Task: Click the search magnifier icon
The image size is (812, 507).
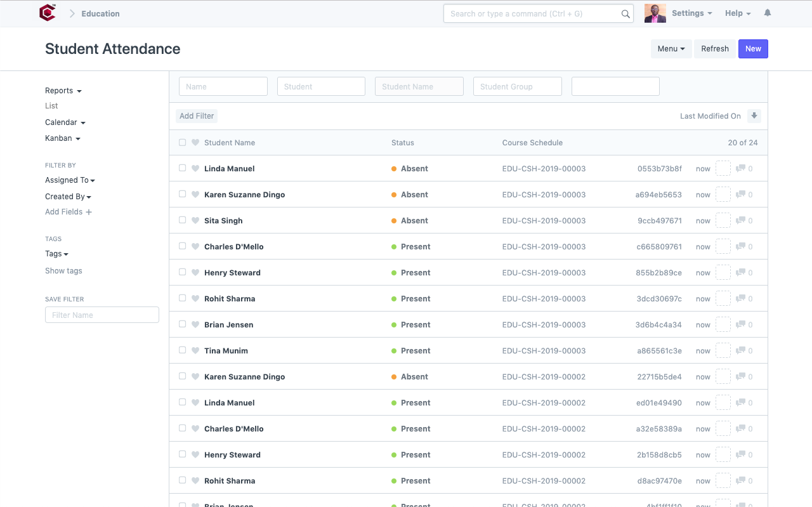Action: 625,14
